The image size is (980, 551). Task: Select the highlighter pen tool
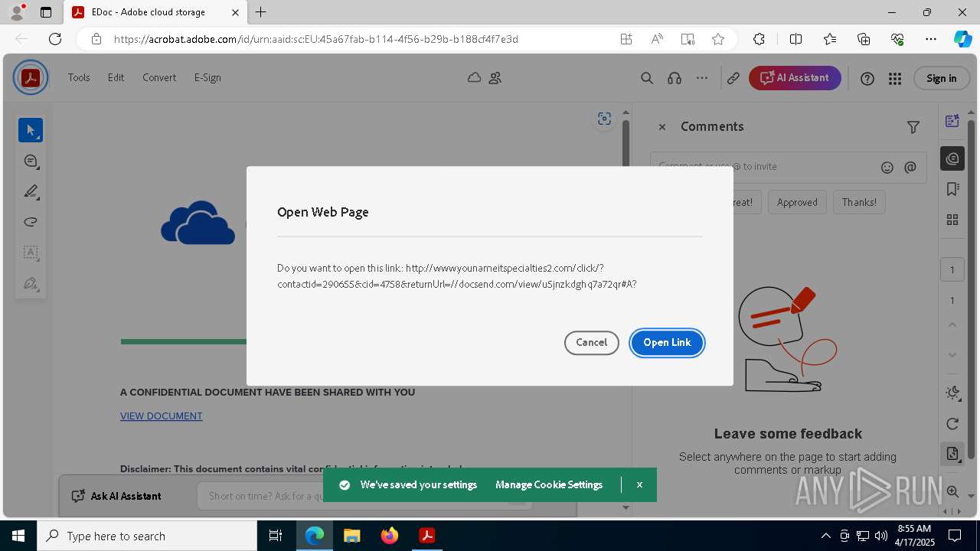click(x=31, y=191)
